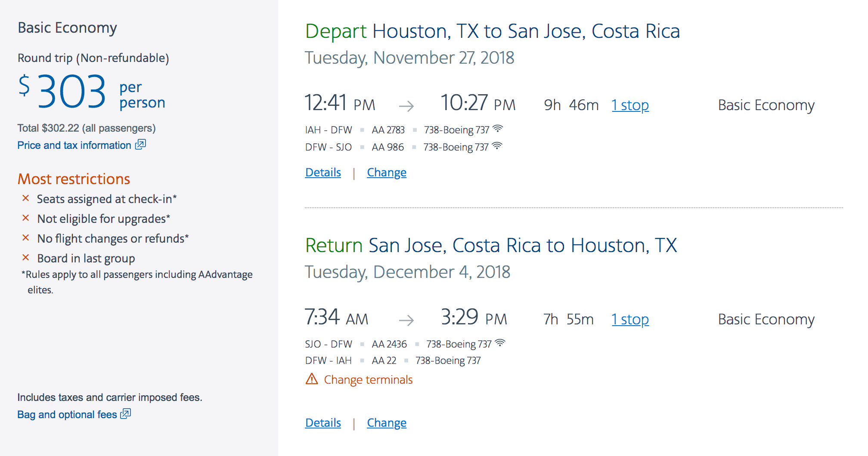Click external-link icon beside Bag and optional fees
This screenshot has width=868, height=456.
point(126,414)
